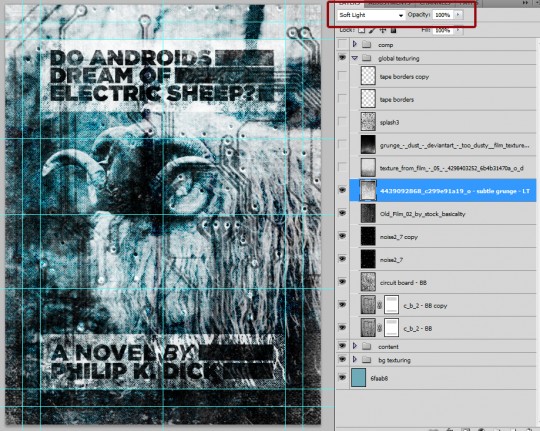Select the tape borders copy thumbnail
The width and height of the screenshot is (540, 431).
(368, 76)
